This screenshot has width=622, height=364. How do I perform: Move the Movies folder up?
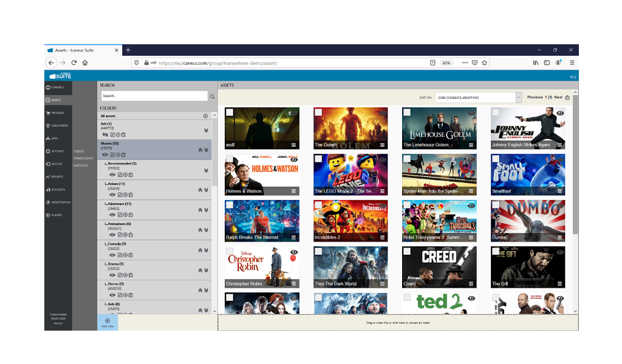200,150
